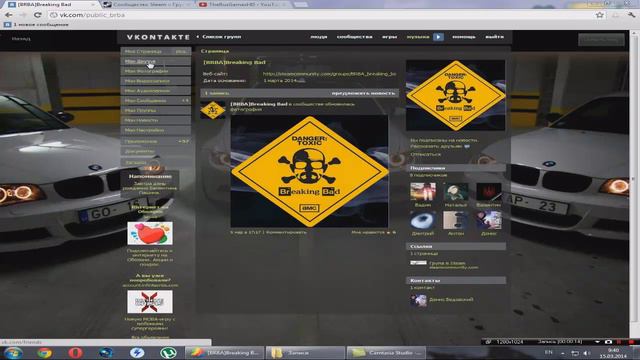Open 'Мои Друзья' in left sidebar
The width and height of the screenshot is (640, 360).
140,61
